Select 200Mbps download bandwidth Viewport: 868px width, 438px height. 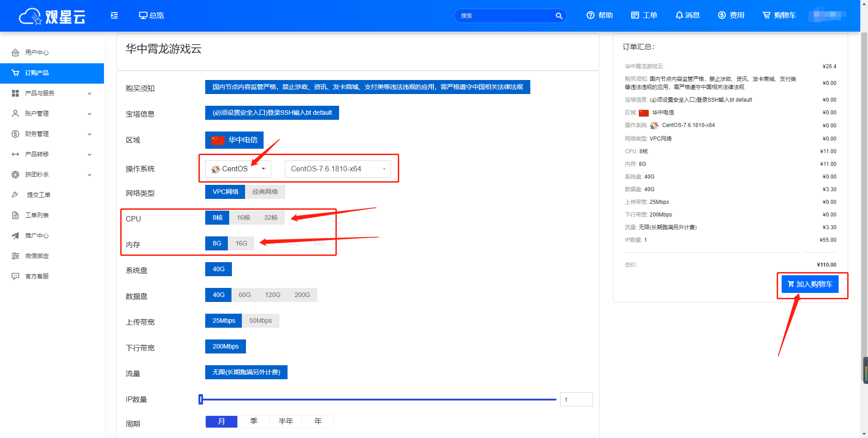click(x=226, y=346)
